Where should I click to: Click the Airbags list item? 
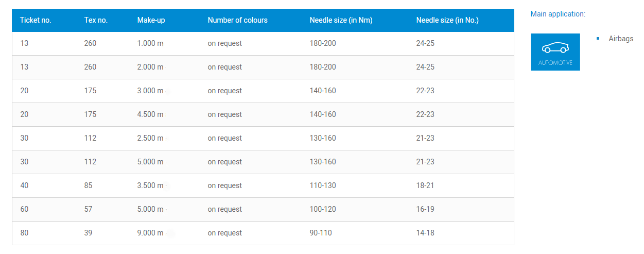[621, 39]
